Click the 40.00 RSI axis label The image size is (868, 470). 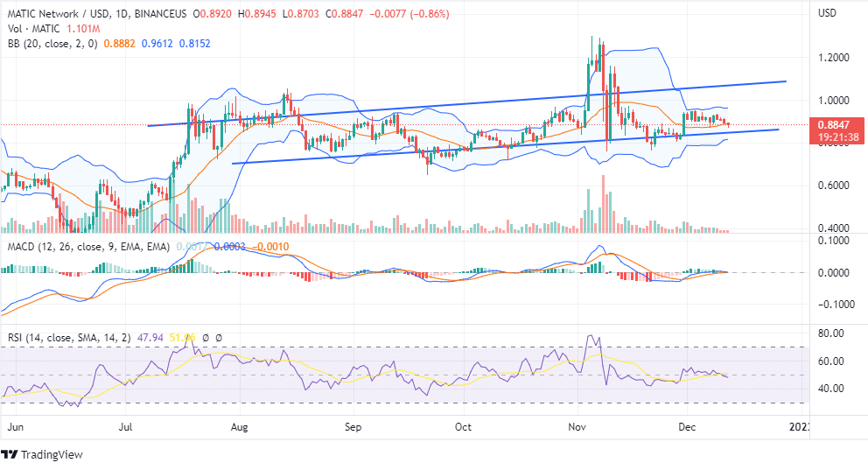[831, 389]
